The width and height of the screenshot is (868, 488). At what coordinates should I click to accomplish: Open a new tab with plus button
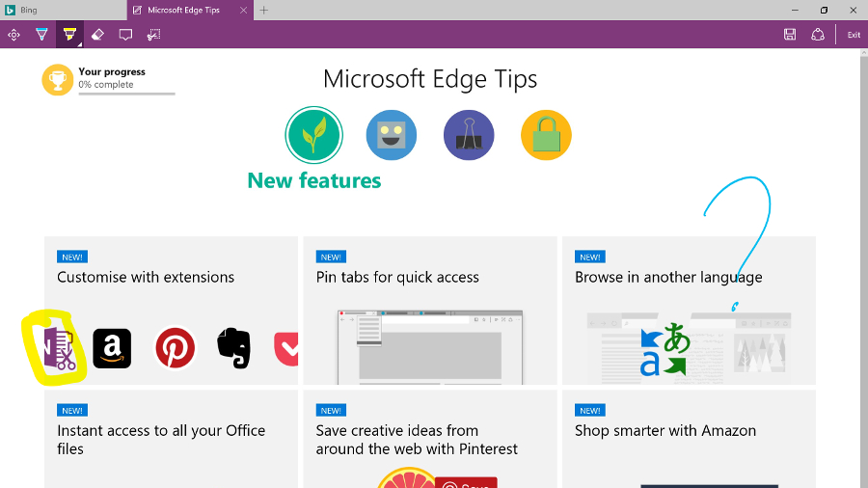(264, 10)
